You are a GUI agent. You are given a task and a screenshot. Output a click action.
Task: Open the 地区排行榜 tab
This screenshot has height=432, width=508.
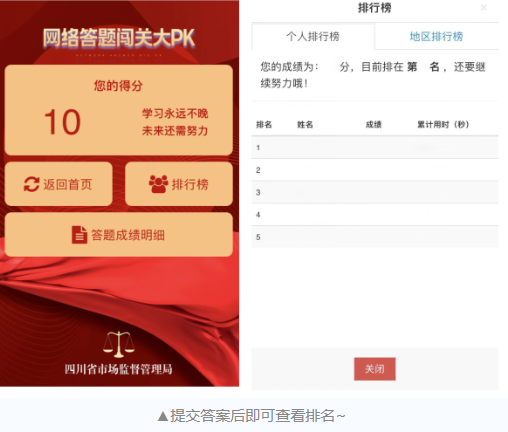click(436, 36)
